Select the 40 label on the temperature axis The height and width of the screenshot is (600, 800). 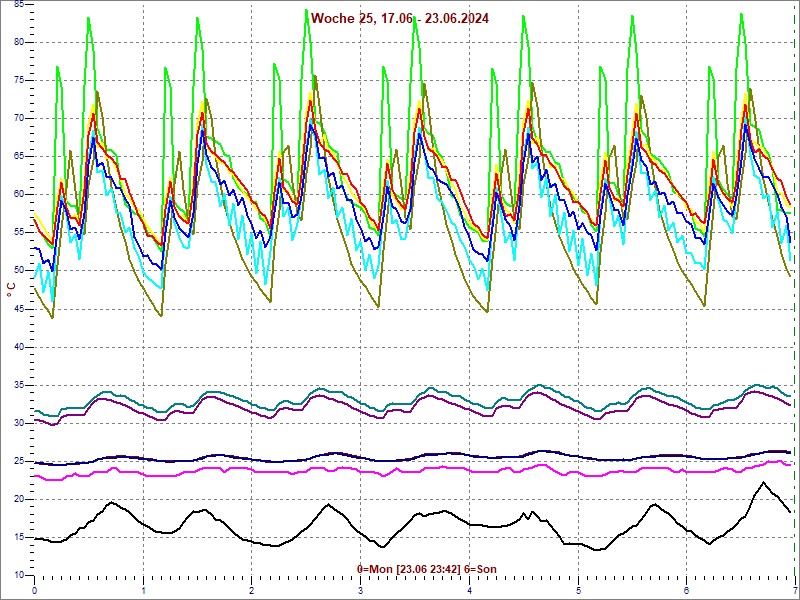pos(19,347)
